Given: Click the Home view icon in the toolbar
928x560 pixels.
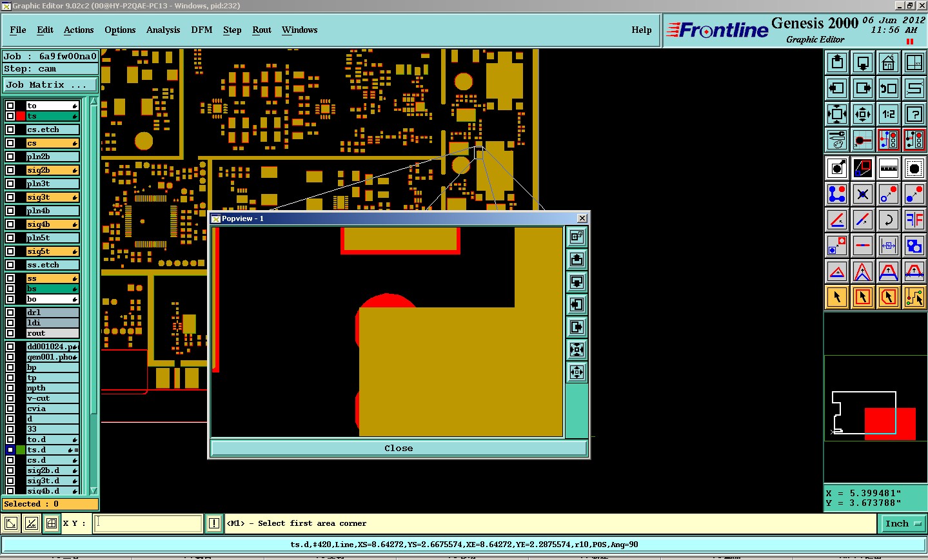Looking at the screenshot, I should [x=888, y=63].
